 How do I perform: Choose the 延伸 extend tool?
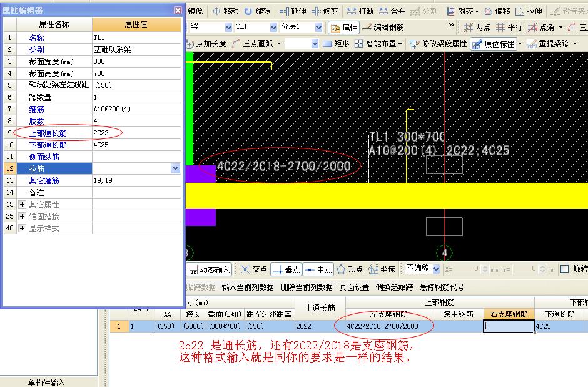293,11
